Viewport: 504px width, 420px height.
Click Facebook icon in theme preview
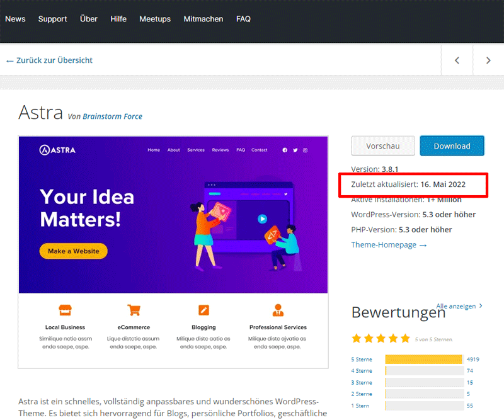[285, 150]
